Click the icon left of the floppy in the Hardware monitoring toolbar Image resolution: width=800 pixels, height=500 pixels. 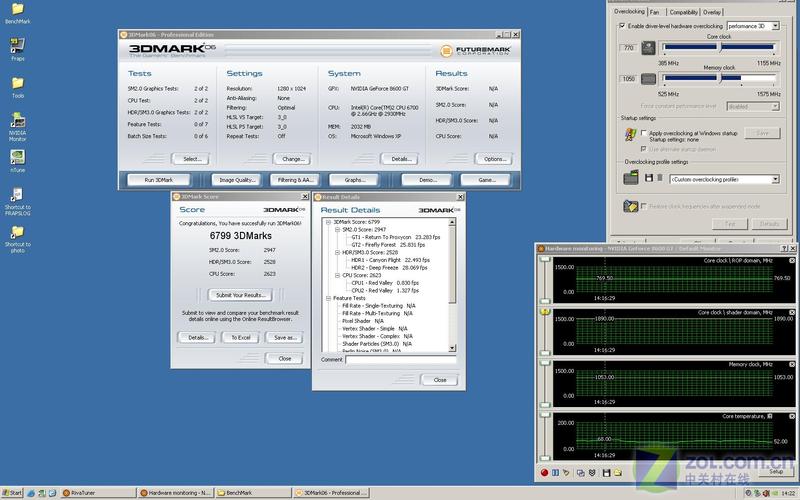coord(592,473)
